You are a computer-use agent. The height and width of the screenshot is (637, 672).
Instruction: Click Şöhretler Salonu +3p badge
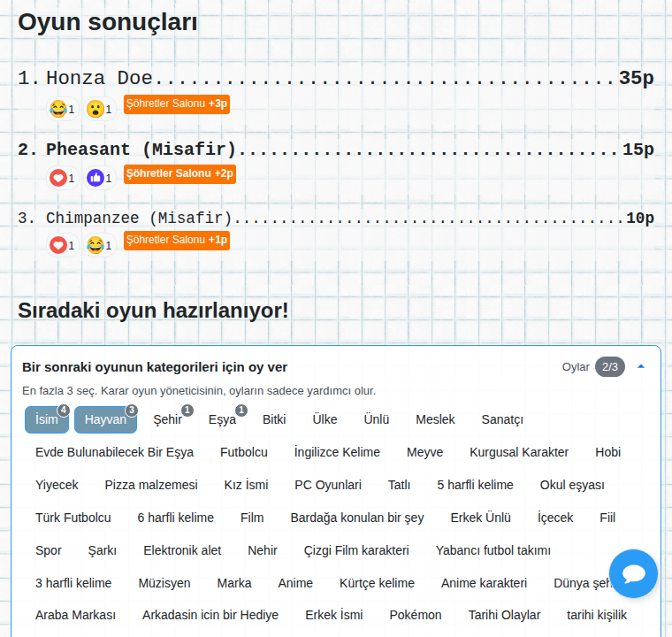177,104
